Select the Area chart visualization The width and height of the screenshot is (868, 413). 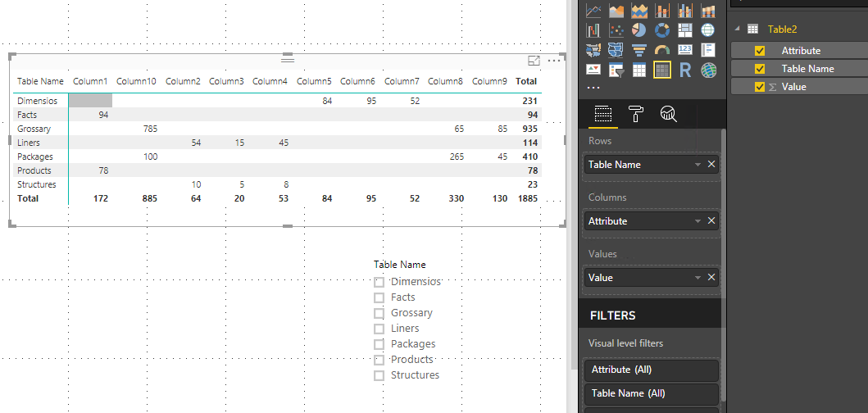pyautogui.click(x=616, y=11)
